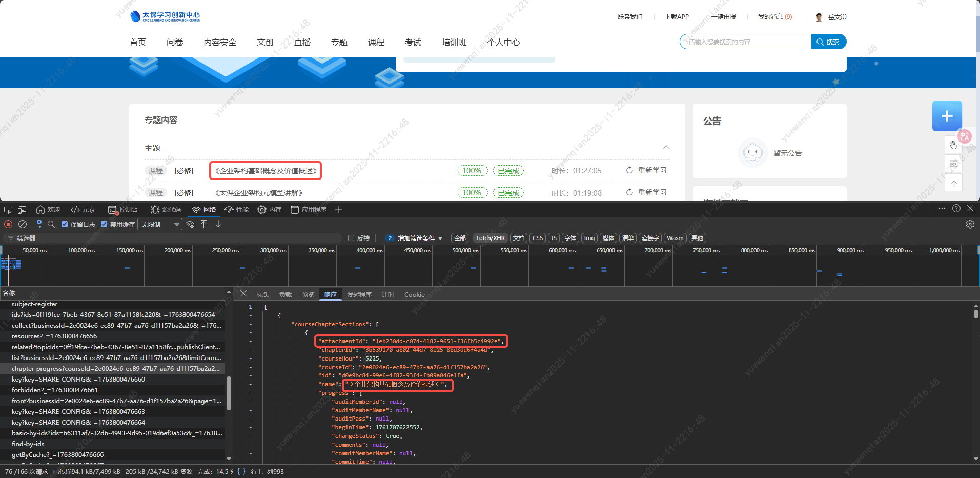This screenshot has height=478, width=980.
Task: Clear the network log
Action: (x=22, y=224)
